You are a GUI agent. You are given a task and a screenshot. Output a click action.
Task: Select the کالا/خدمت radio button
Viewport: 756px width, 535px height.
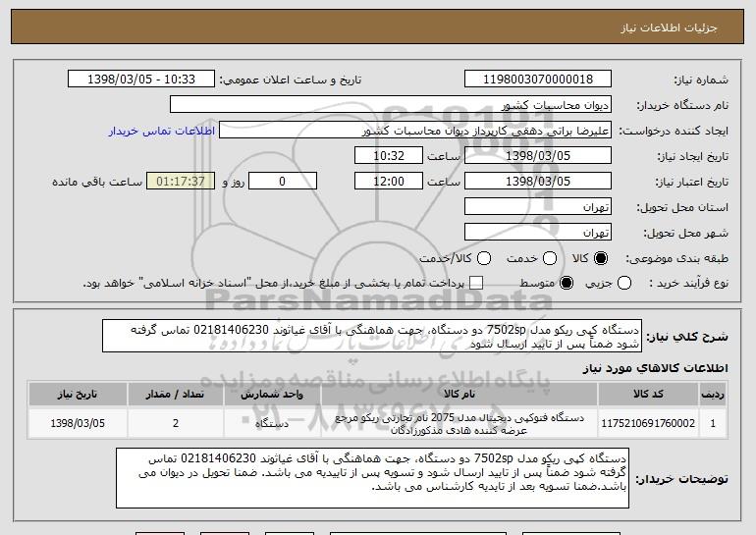point(484,258)
